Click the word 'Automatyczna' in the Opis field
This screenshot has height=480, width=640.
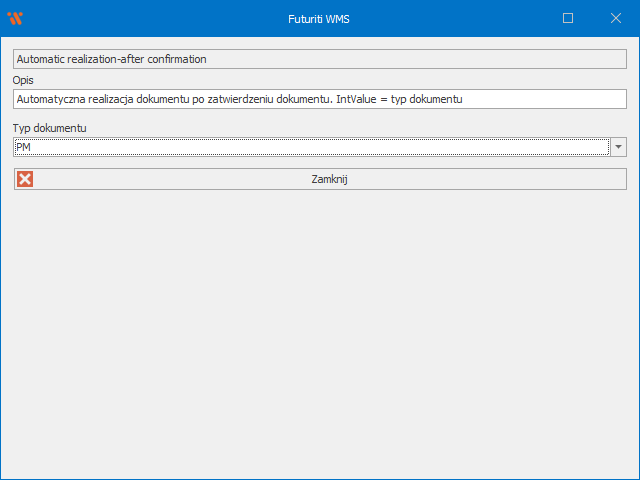[50, 99]
